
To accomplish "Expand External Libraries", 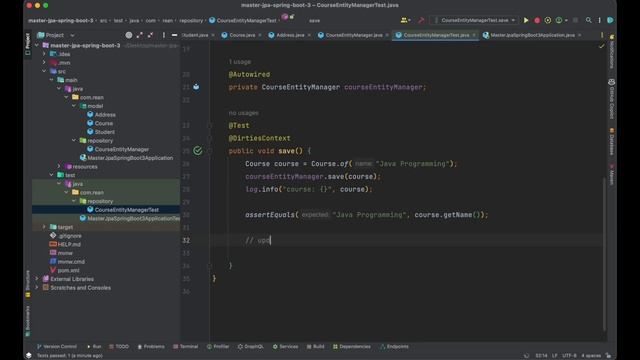I will 37,279.
